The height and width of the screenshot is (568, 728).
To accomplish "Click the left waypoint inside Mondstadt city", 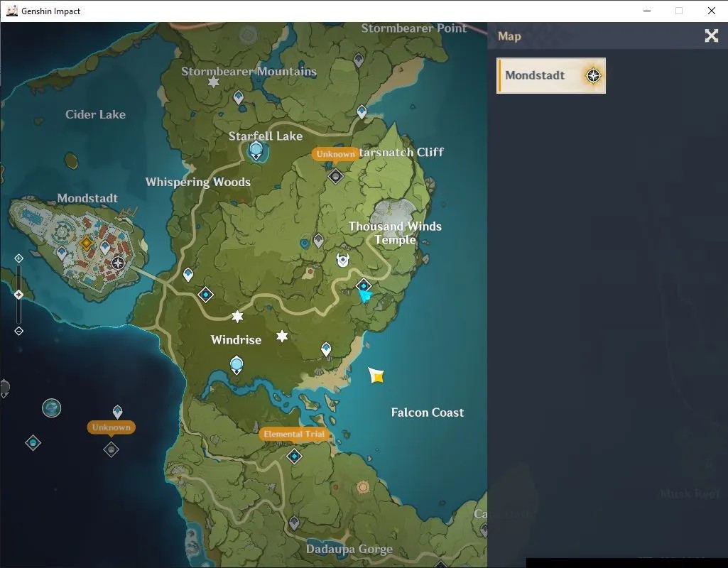I will coord(62,253).
